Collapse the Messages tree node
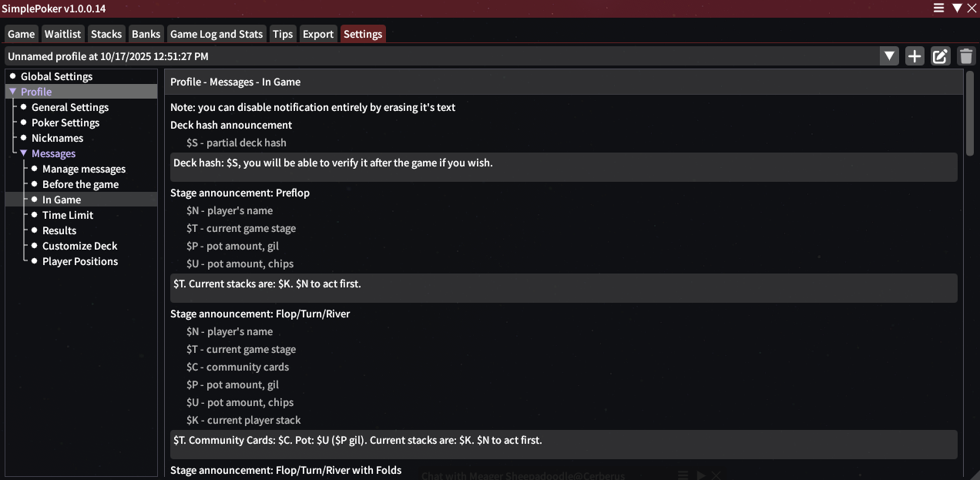The height and width of the screenshot is (480, 980). pos(23,153)
